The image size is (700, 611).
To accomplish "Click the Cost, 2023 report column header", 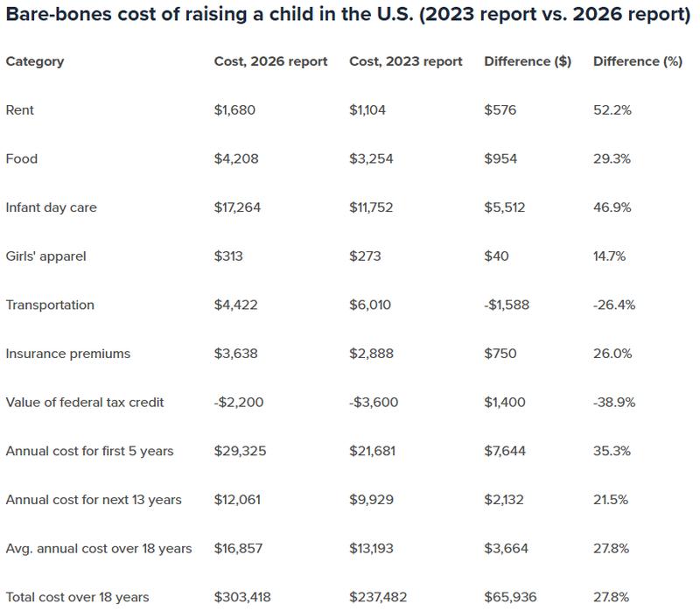I will click(x=405, y=61).
